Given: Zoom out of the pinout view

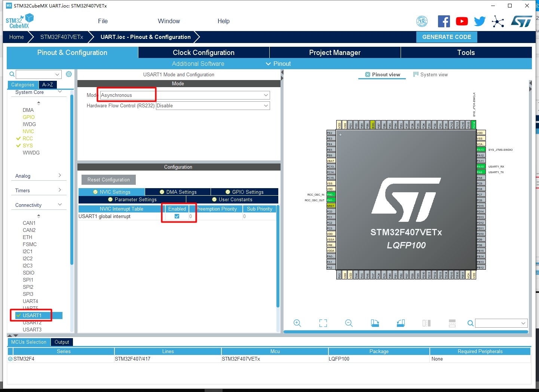Looking at the screenshot, I should click(x=349, y=323).
